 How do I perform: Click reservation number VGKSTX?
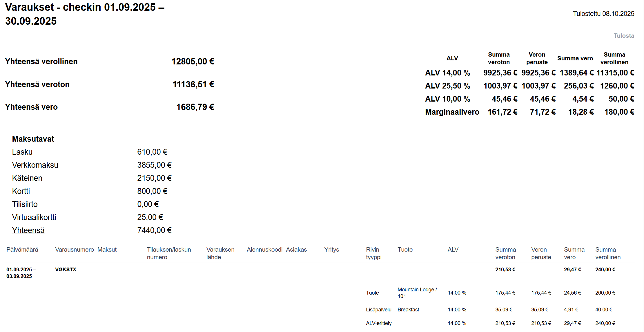(x=66, y=269)
